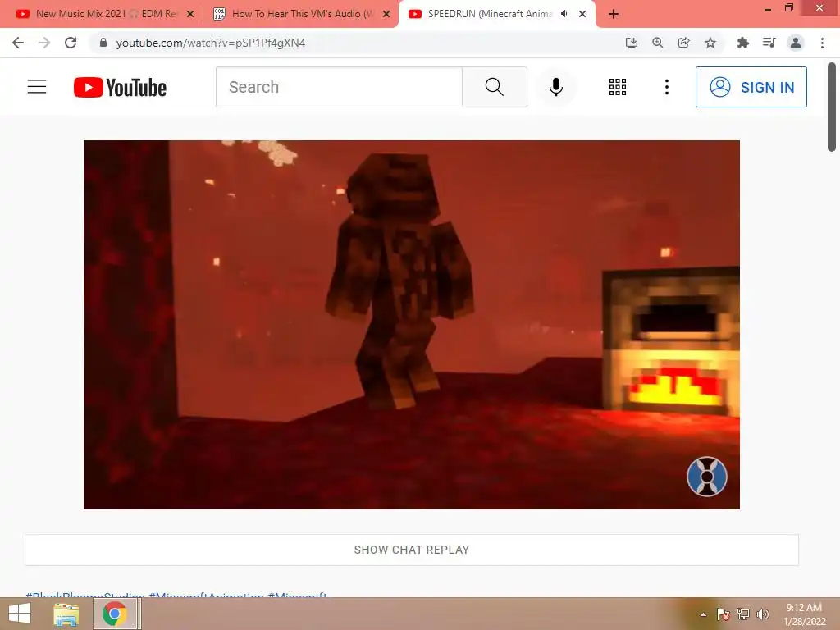Close the How To Hear This VM's Audio tab
The width and height of the screenshot is (840, 630).
386,15
